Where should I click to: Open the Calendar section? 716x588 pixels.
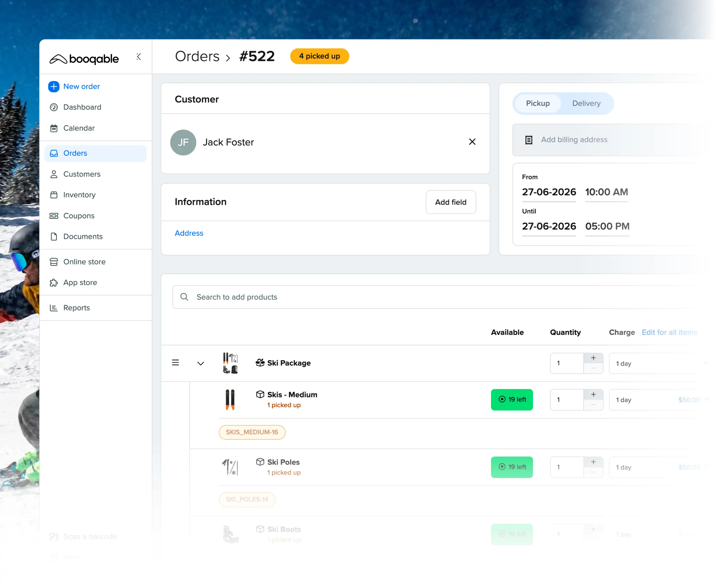point(79,128)
